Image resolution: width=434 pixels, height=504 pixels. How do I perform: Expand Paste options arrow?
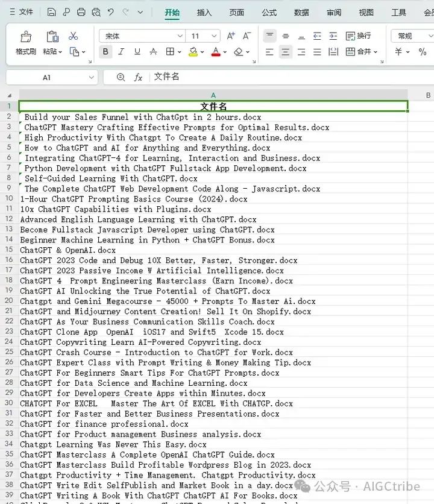[x=60, y=52]
